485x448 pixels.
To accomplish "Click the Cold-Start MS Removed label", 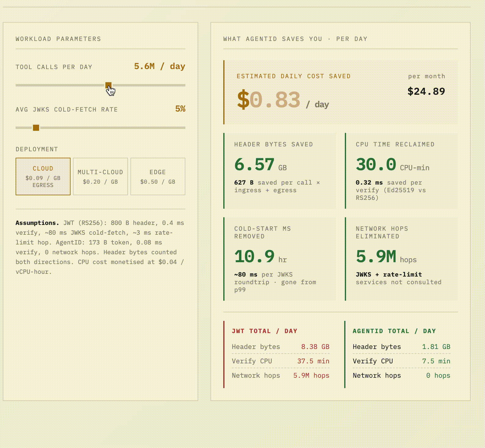I will coord(263,233).
